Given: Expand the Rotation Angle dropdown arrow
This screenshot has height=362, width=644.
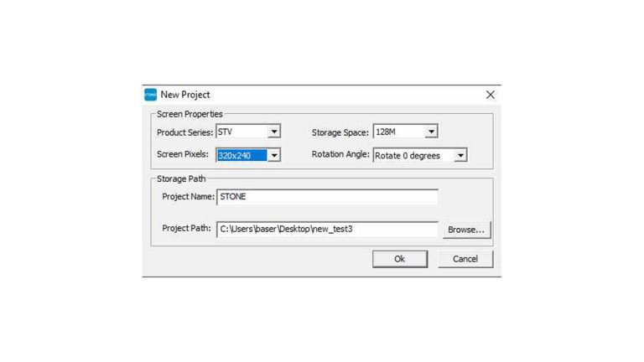Looking at the screenshot, I should 460,155.
